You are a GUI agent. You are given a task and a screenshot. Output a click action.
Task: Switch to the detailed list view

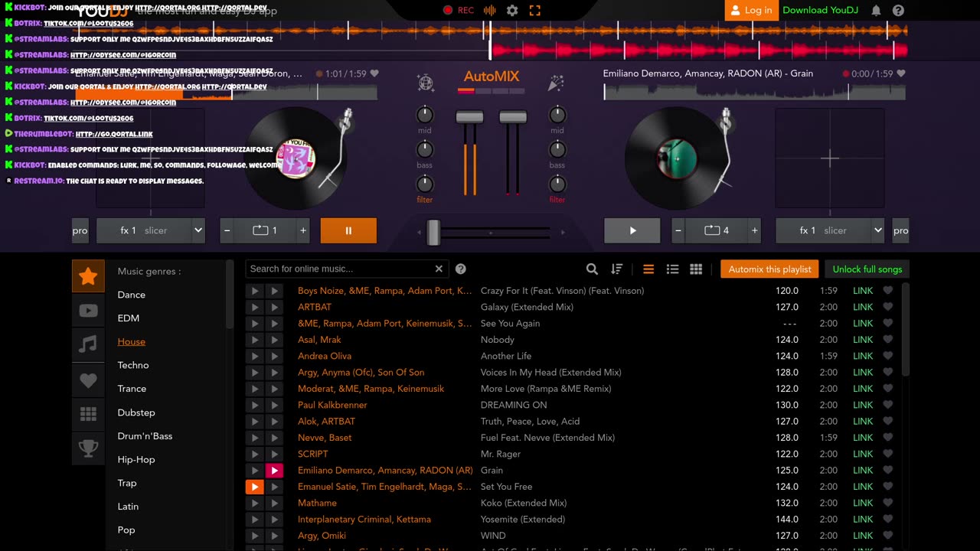(672, 269)
